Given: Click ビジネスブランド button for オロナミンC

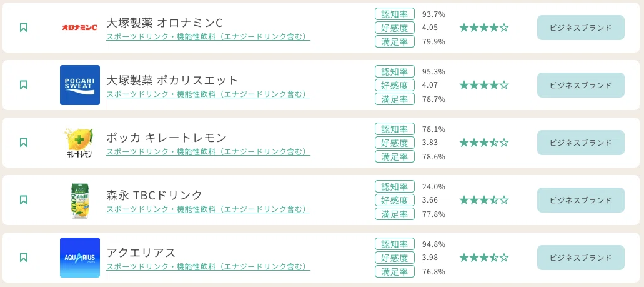Looking at the screenshot, I should (581, 28).
